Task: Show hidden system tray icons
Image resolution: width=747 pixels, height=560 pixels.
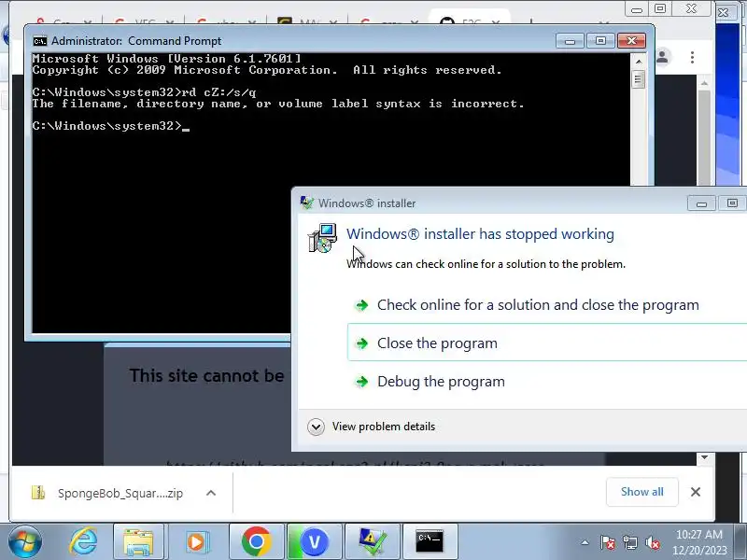Action: coord(585,542)
